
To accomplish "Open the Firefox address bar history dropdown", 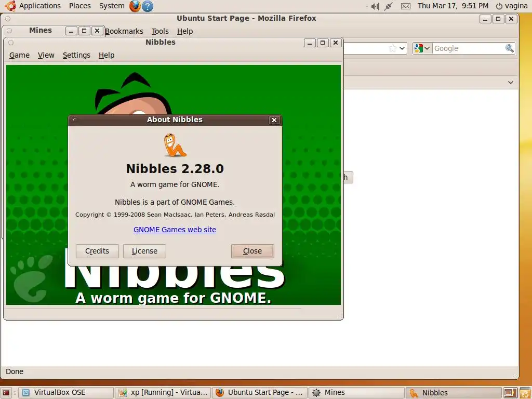I will [402, 48].
